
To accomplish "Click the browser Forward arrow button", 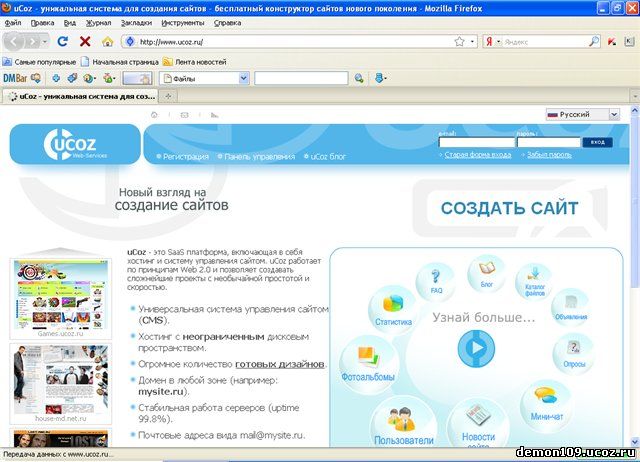I will [x=32, y=42].
